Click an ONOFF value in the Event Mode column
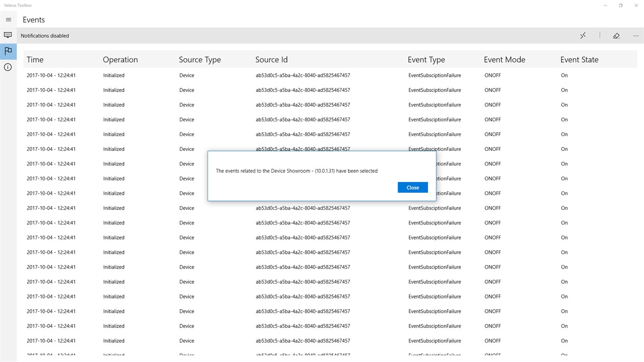 [492, 75]
